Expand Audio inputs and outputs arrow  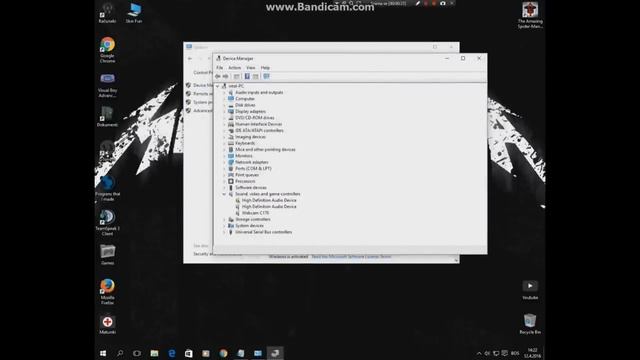point(224,93)
